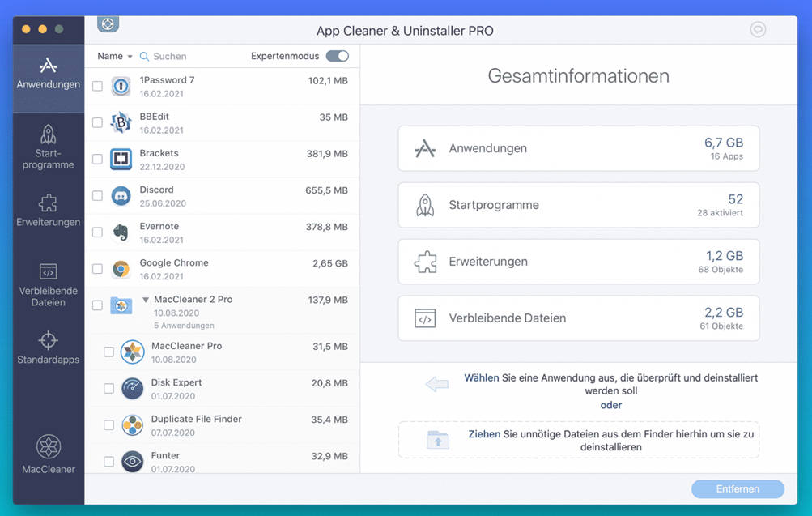Click the rocket icon in Startprogramme card

[x=425, y=205]
